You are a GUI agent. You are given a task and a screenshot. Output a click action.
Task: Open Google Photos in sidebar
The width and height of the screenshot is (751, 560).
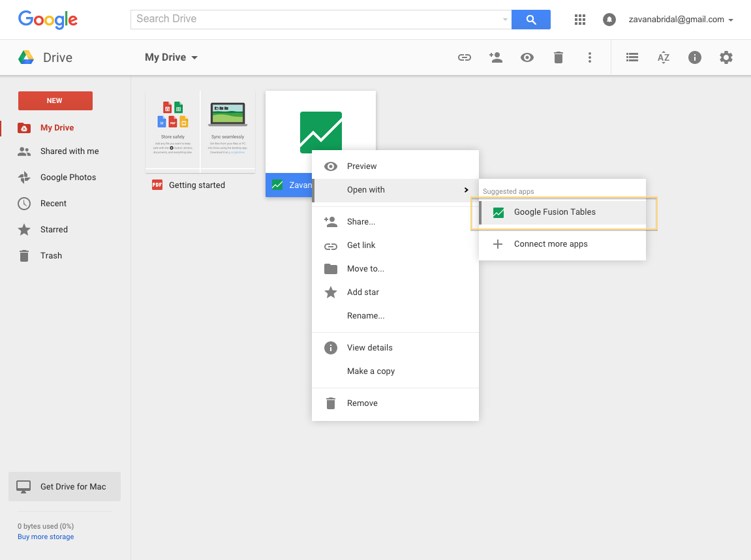68,178
